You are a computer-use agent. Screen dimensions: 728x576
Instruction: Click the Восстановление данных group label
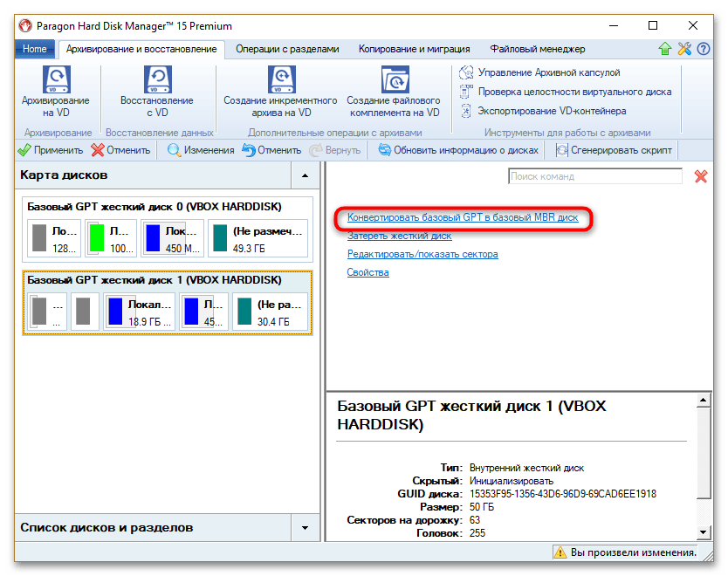[x=159, y=133]
